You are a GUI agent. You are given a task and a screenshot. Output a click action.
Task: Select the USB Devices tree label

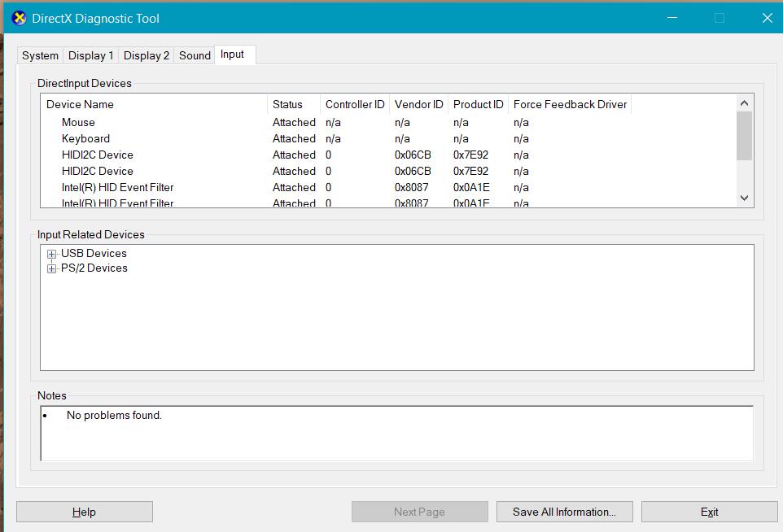(94, 254)
